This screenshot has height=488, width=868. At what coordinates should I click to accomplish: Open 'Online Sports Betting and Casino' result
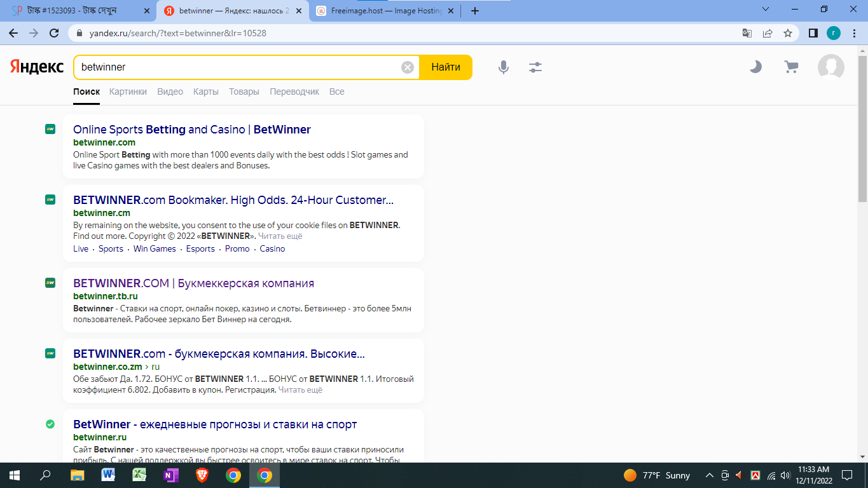(192, 130)
